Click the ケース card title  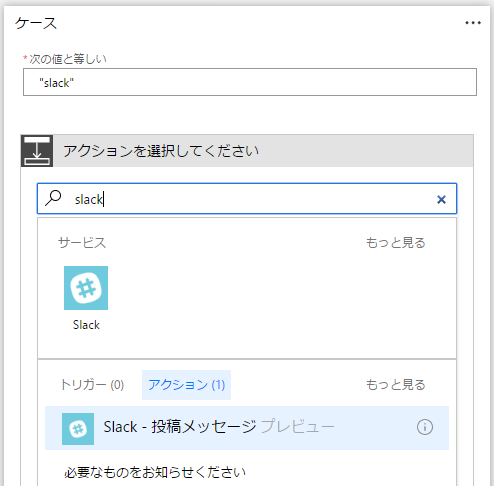(36, 23)
